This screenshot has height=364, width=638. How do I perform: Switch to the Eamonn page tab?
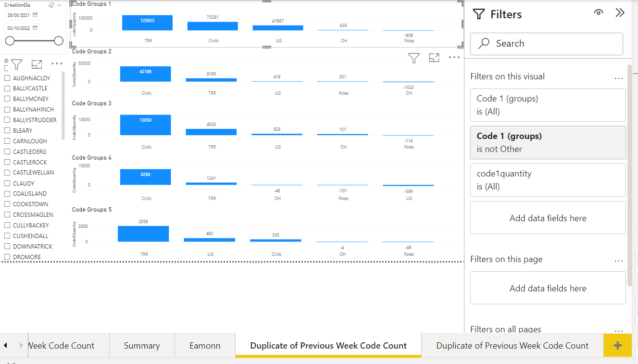coord(205,346)
